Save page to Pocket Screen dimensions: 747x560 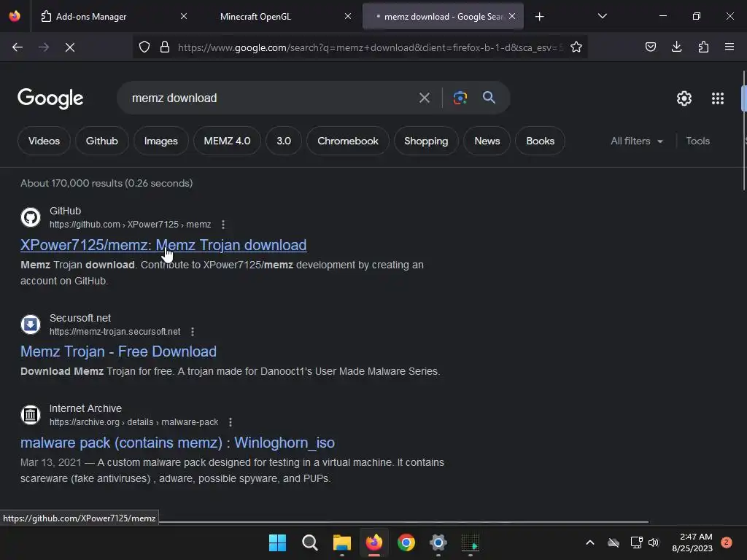coord(650,47)
